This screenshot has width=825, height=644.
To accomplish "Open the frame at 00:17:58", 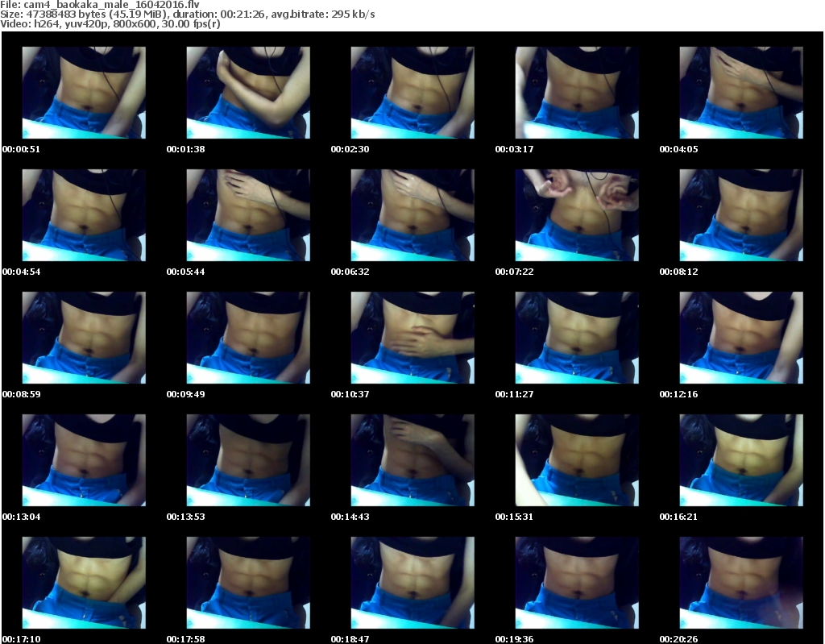I will point(248,583).
